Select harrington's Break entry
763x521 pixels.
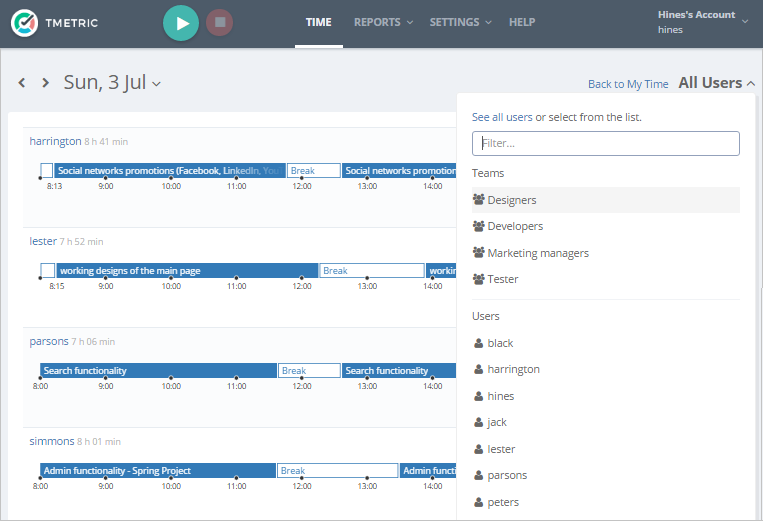[313, 171]
